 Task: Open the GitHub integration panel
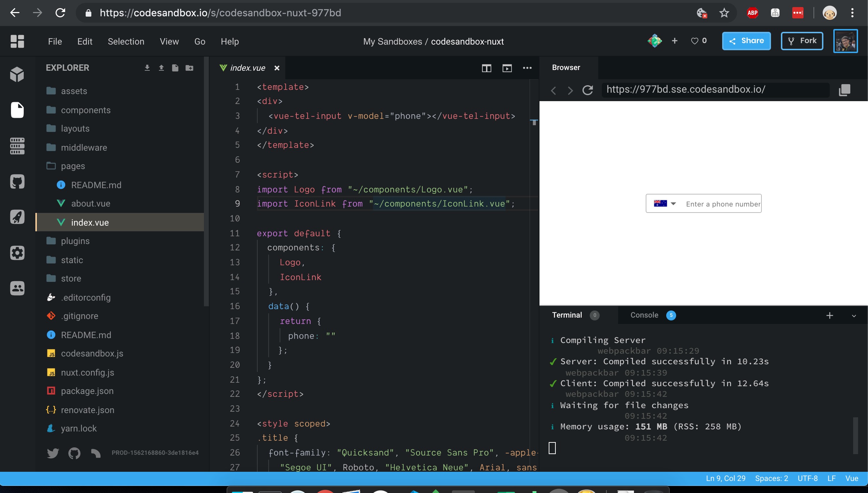17,181
